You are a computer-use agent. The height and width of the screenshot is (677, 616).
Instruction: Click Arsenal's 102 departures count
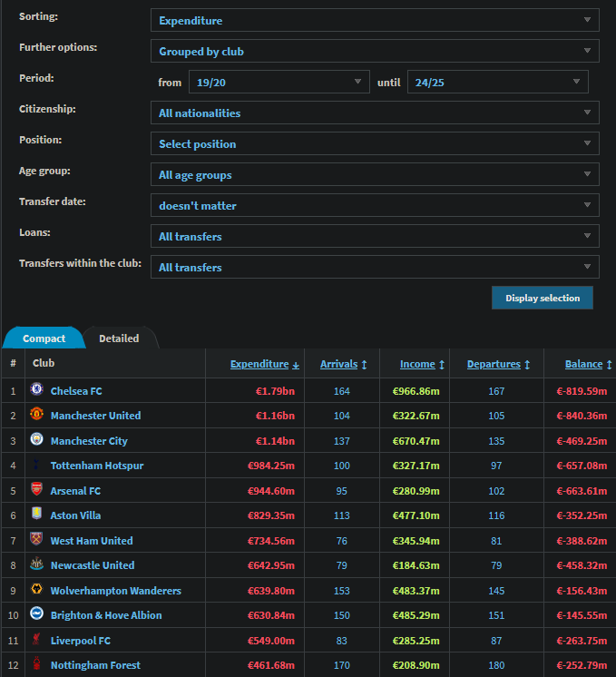(496, 491)
